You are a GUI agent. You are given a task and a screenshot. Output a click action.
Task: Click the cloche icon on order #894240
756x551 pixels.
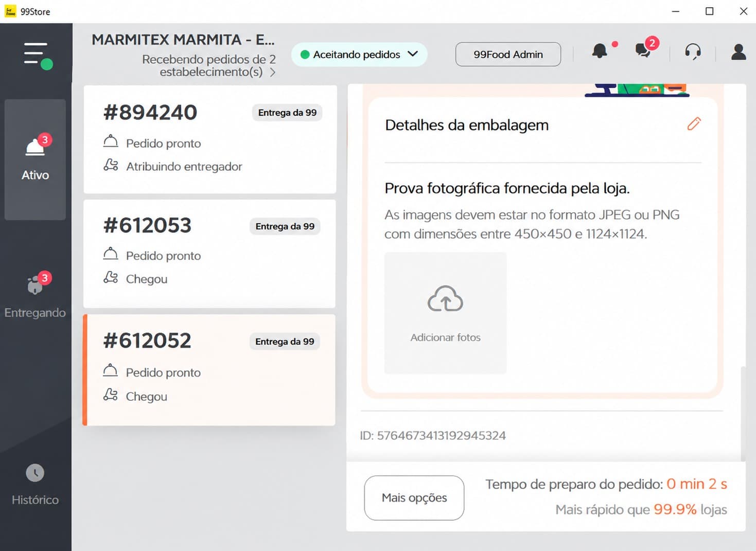coord(111,141)
